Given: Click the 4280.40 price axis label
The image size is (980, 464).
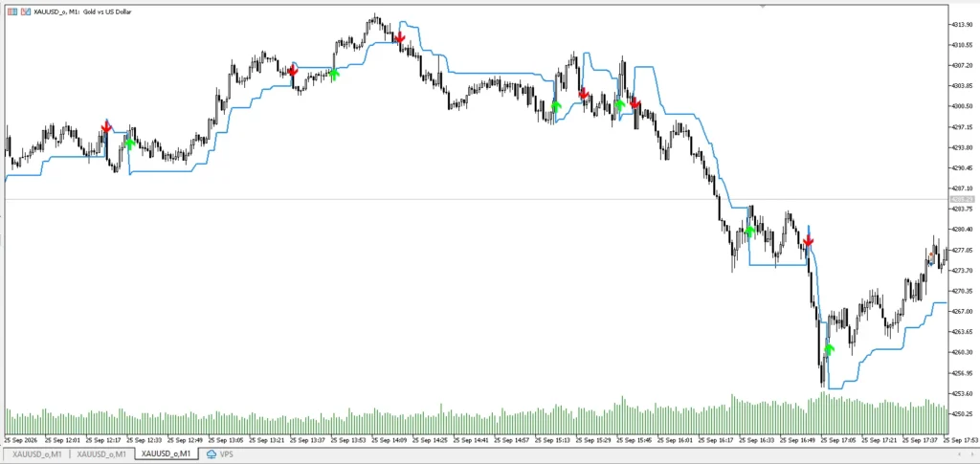Looking at the screenshot, I should (x=963, y=230).
